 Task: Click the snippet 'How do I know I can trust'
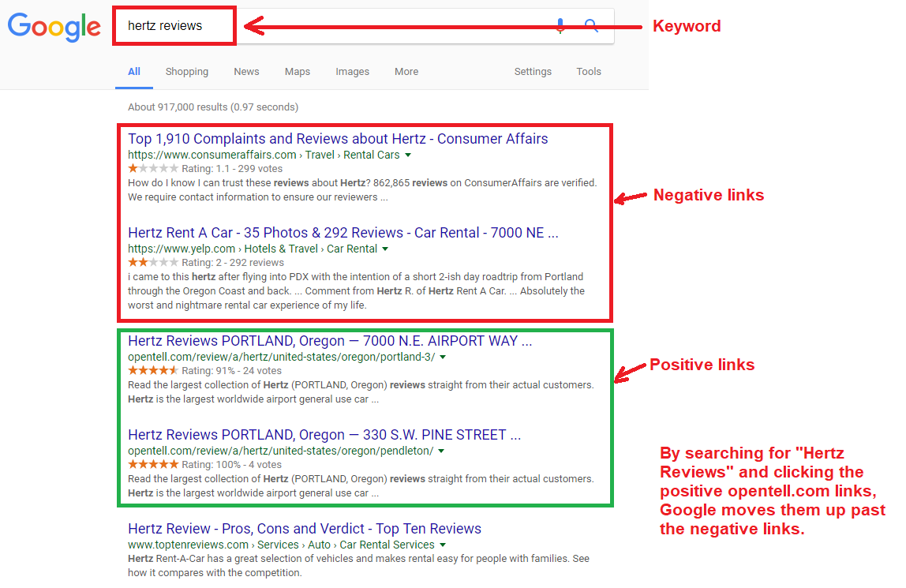point(362,190)
